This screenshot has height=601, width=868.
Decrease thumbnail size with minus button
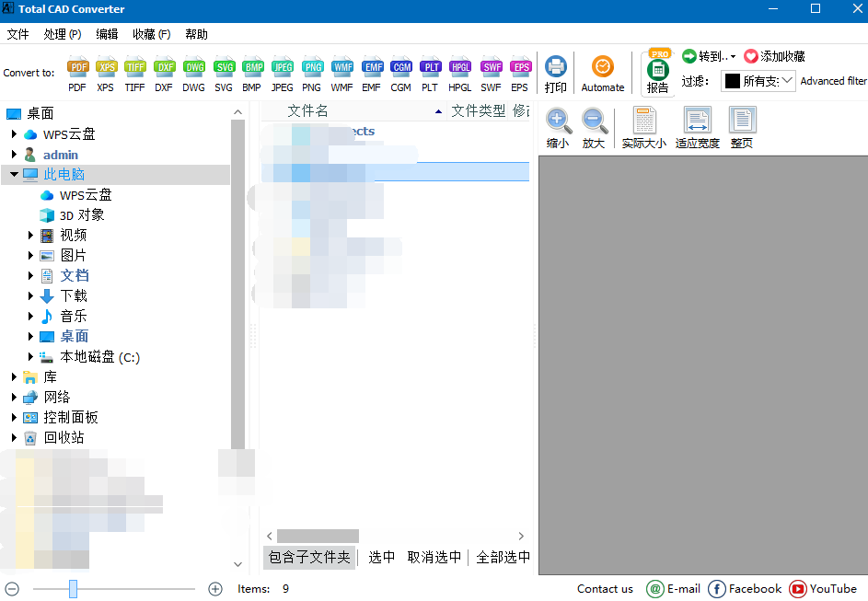coord(12,589)
